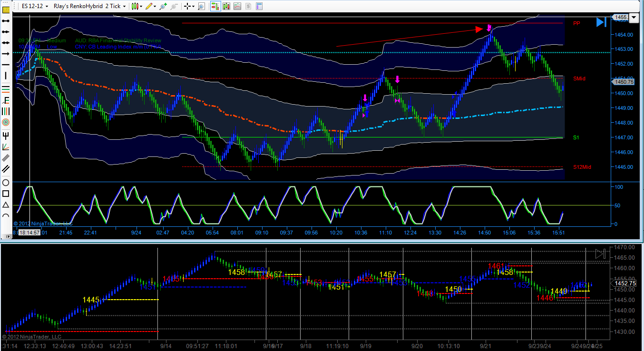Toggle the Data Box magnifier button

pyautogui.click(x=201, y=6)
